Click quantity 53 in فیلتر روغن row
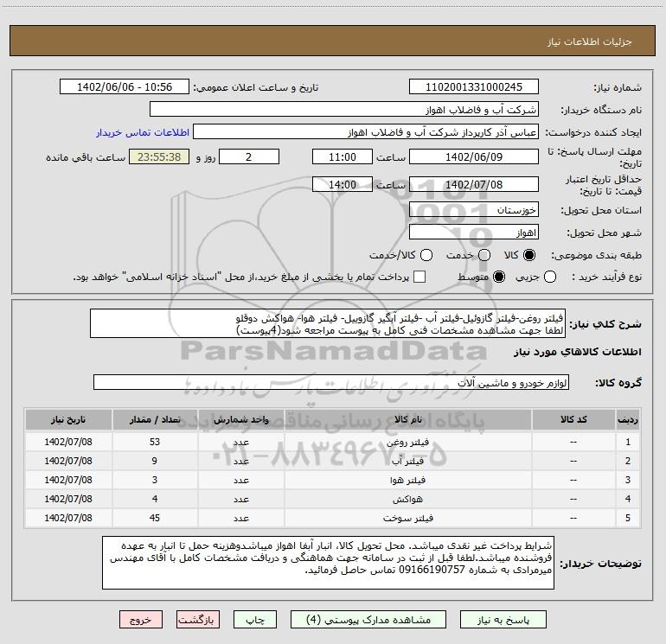The width and height of the screenshot is (666, 644). (x=155, y=442)
